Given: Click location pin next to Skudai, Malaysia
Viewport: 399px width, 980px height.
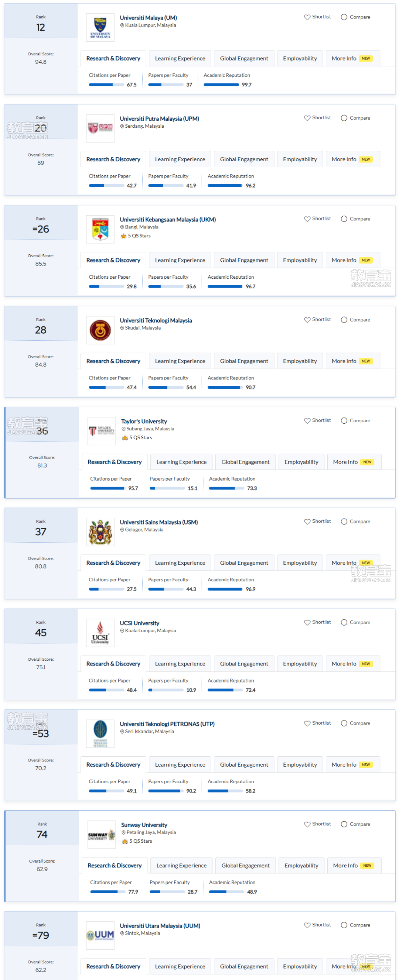Looking at the screenshot, I should click(122, 328).
